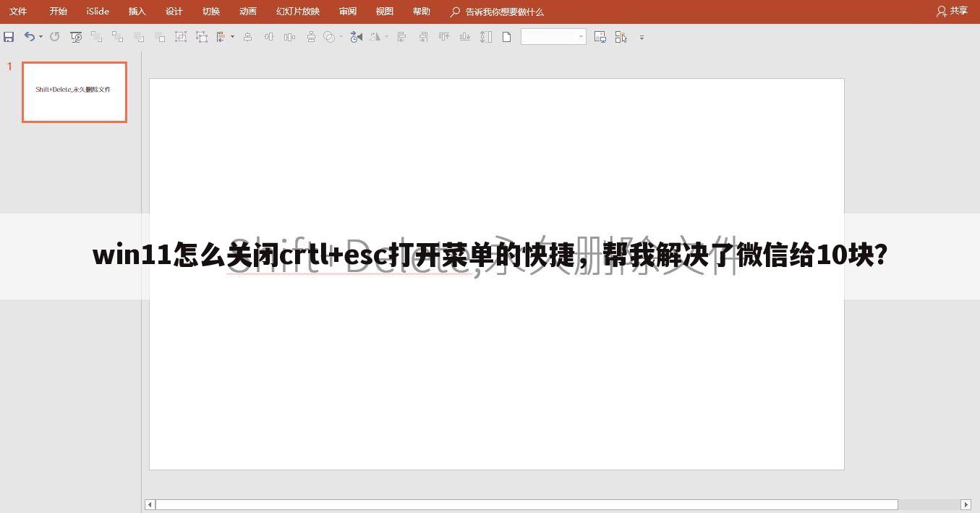
Task: Click the Rotate objects triangle icon
Action: (375, 36)
